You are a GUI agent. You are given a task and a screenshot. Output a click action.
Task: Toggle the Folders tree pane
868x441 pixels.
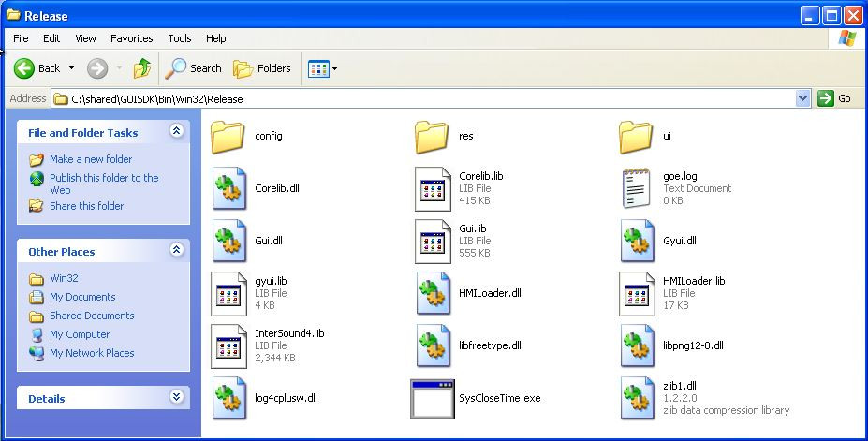point(262,68)
